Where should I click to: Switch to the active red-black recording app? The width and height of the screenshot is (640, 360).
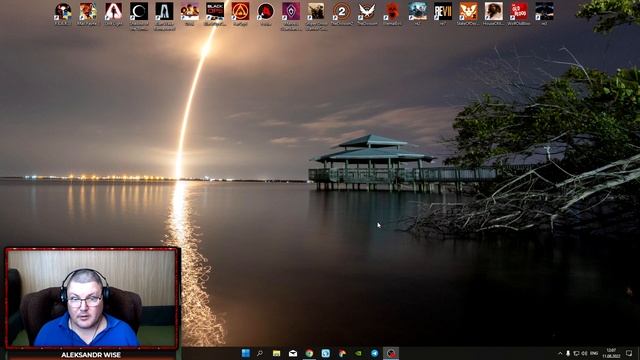click(x=391, y=353)
